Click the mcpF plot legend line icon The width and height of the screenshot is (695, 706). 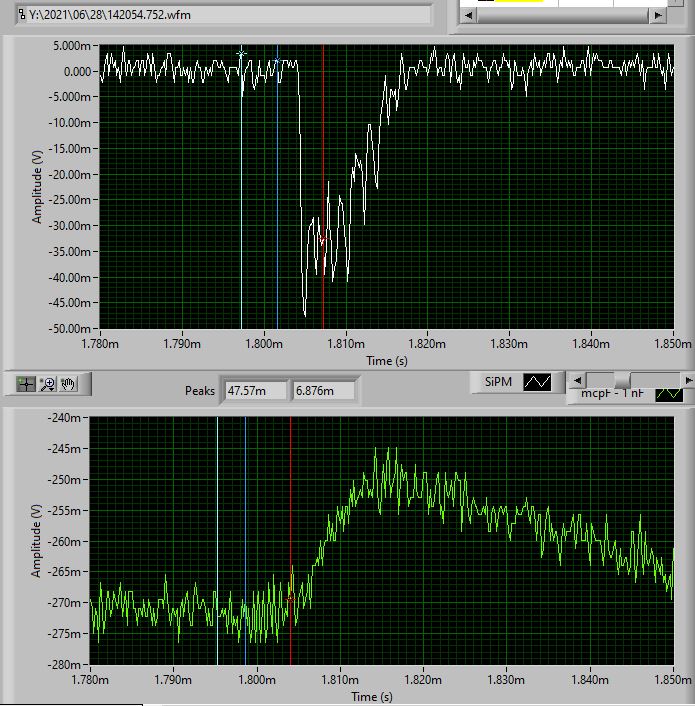point(668,394)
